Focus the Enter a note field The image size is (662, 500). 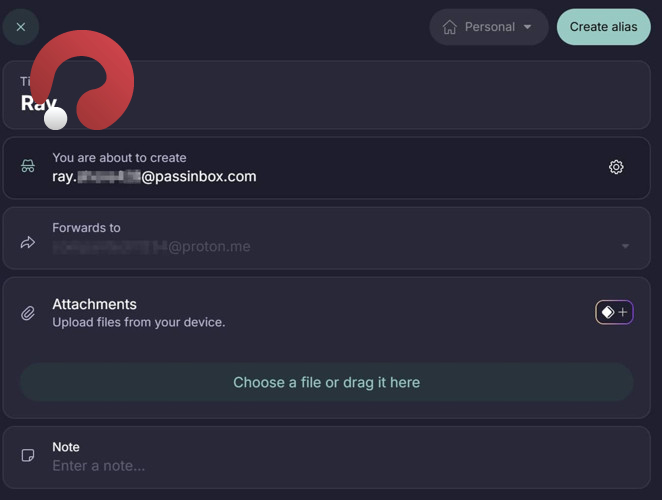coord(99,466)
